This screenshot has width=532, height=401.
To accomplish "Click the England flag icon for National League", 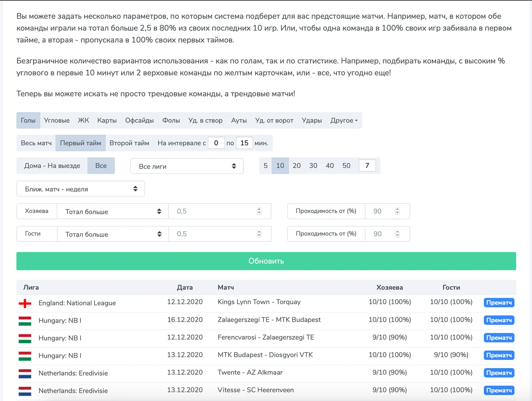I will (x=25, y=303).
